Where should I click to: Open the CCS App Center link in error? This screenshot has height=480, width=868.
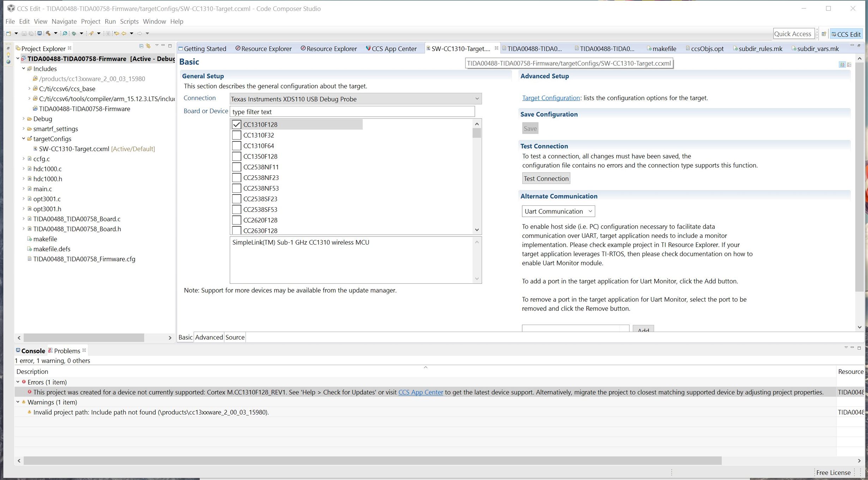(x=421, y=392)
